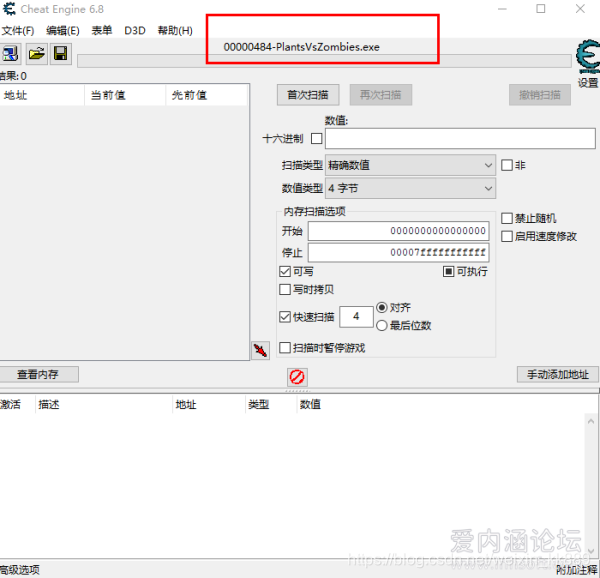Click the 先前值 column header
Viewport: 600px width, 578px height.
(207, 95)
